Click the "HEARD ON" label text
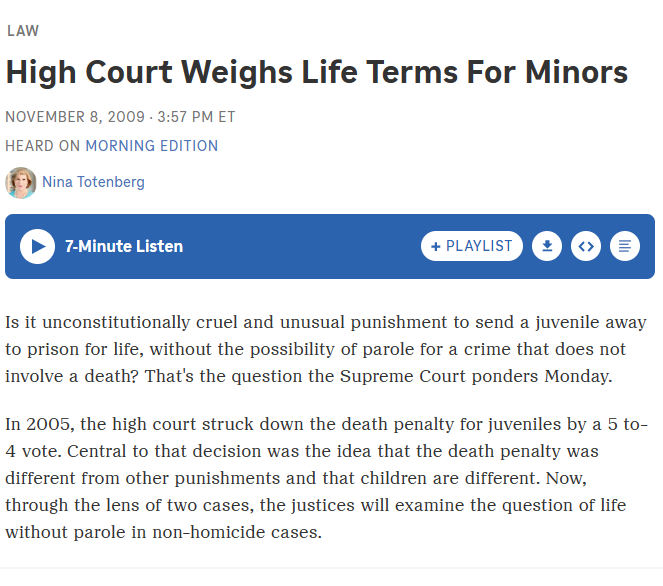This screenshot has width=663, height=586. [43, 146]
